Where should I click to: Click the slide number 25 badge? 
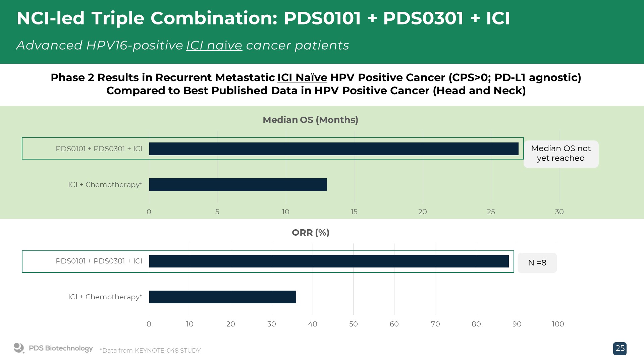(620, 349)
